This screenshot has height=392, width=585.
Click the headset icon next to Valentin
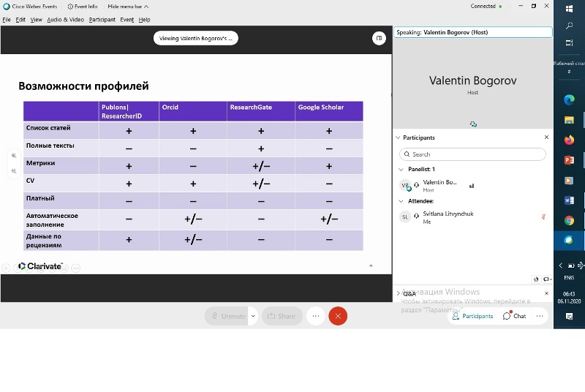(x=416, y=184)
